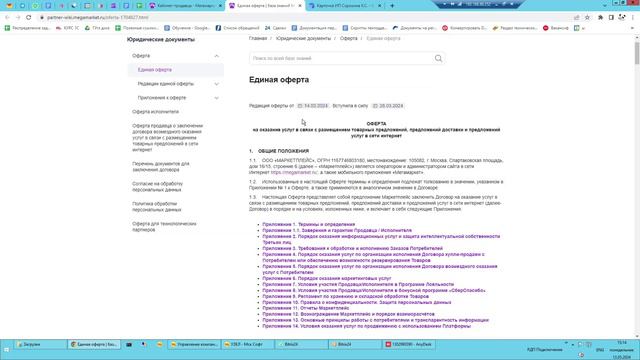640x360 pixels.
Task: Close the 'Кабинет продавца' browser tab
Action: [220, 6]
